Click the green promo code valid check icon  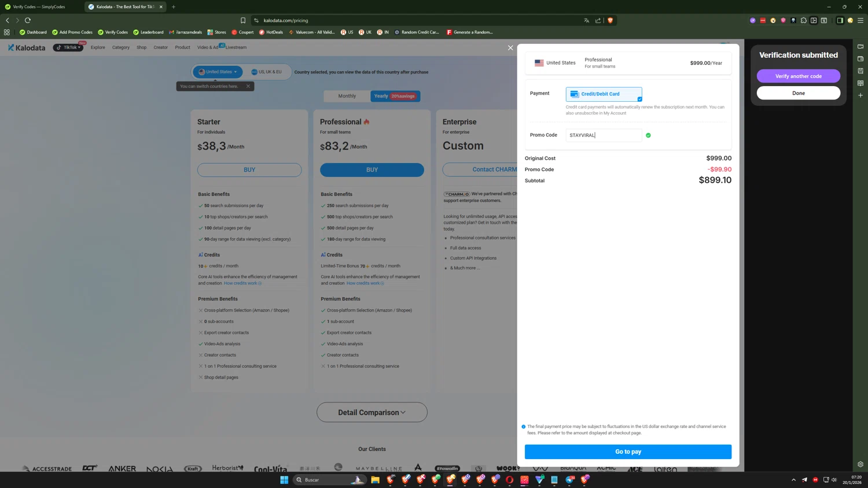tap(648, 135)
